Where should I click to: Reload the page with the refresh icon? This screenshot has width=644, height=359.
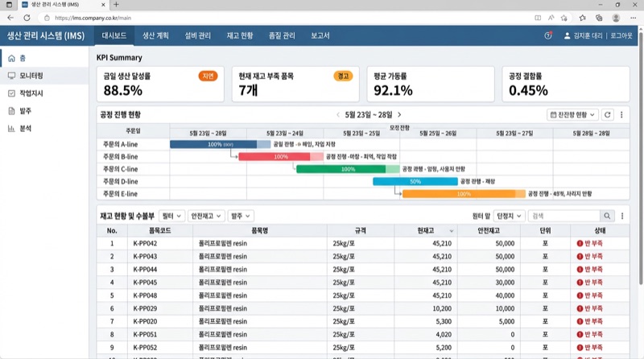[27, 18]
